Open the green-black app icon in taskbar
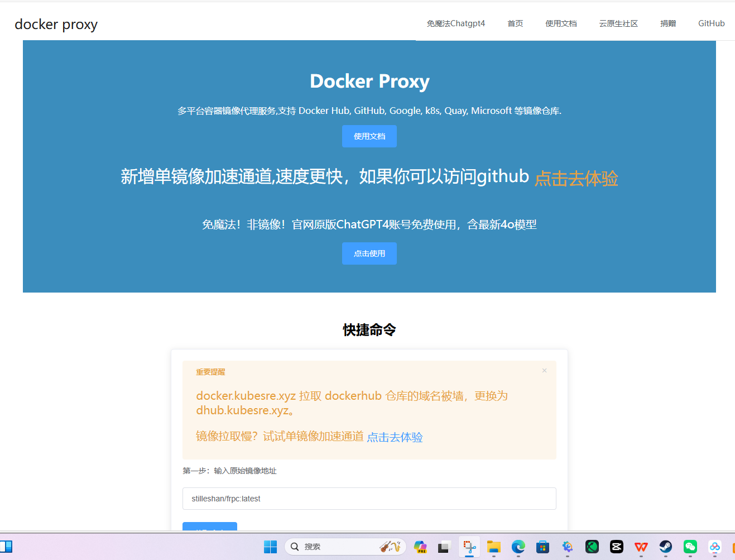Image resolution: width=735 pixels, height=560 pixels. 592,547
